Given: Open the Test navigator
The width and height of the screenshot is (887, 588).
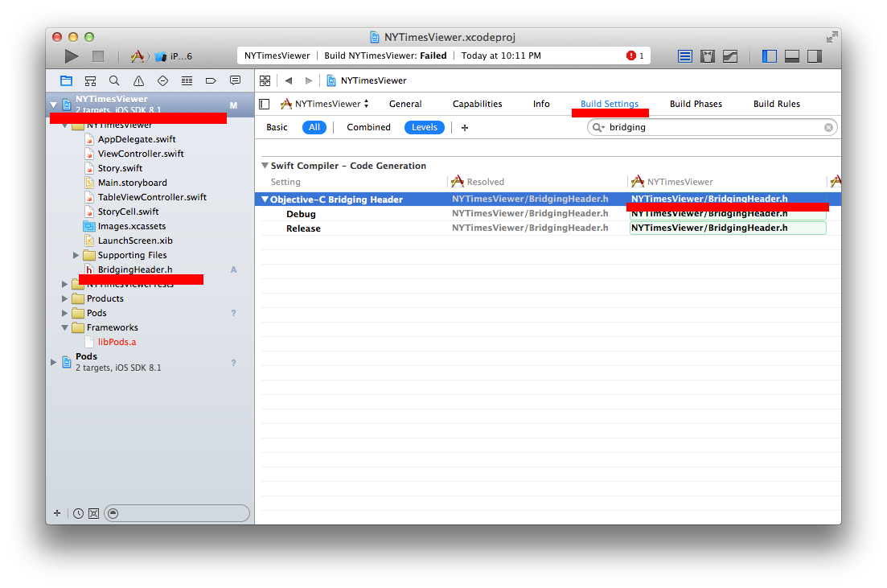Looking at the screenshot, I should (163, 81).
